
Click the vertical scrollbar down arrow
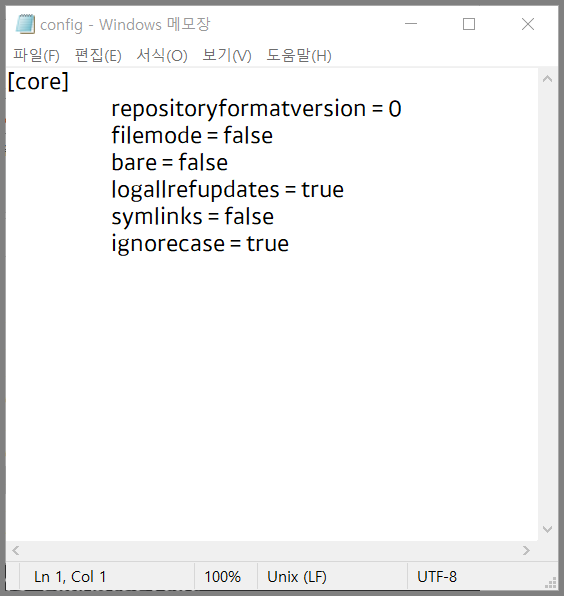(548, 529)
